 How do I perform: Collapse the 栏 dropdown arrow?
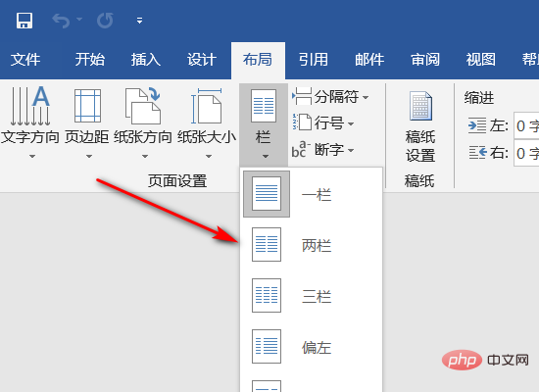[265, 157]
